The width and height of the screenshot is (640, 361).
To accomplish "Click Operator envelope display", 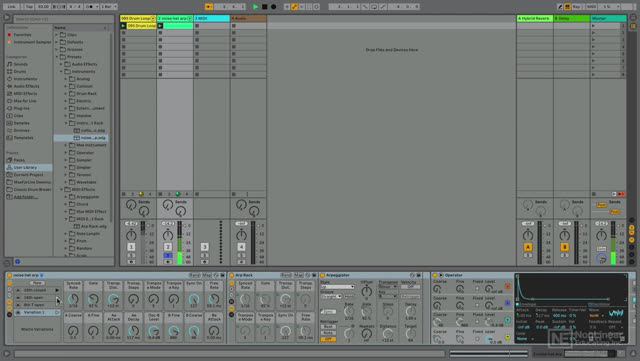I will pos(571,289).
